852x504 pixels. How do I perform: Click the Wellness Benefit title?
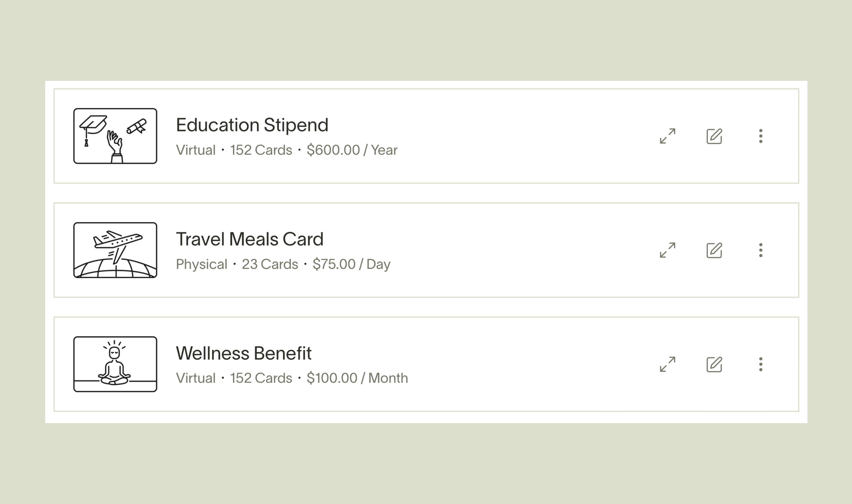click(x=244, y=353)
